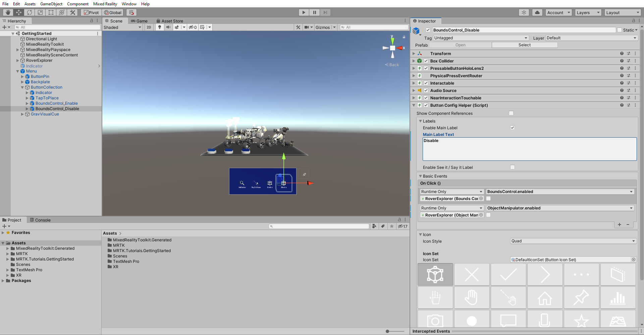Select the home icon in the Icon Set

coord(545,297)
